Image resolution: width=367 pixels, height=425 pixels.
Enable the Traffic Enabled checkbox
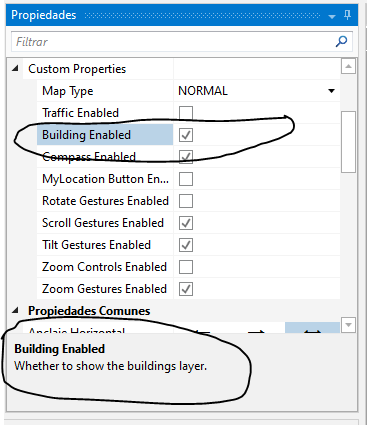click(x=186, y=113)
